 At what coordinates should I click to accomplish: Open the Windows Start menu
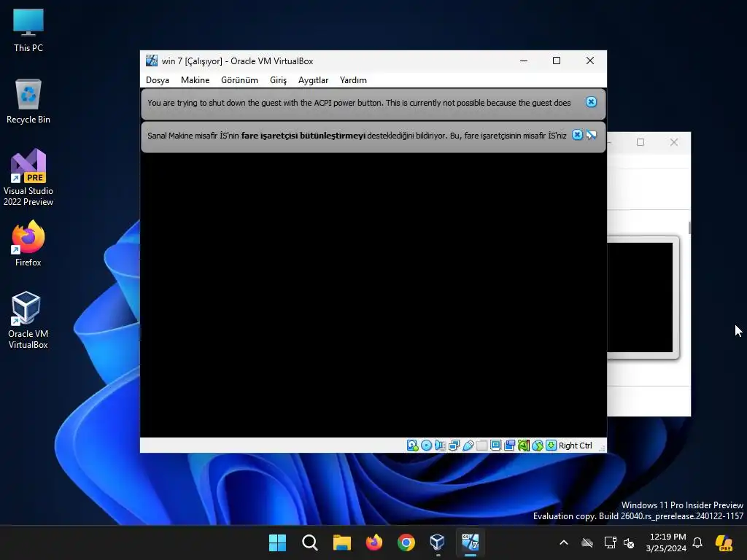pos(277,542)
